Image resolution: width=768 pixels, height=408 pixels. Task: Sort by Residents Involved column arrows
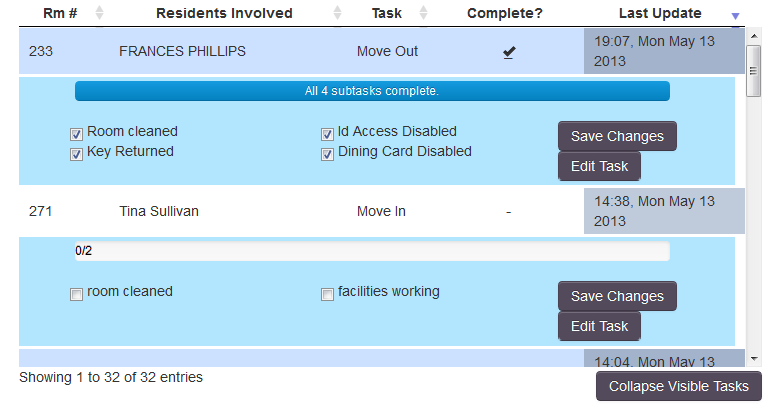(337, 13)
